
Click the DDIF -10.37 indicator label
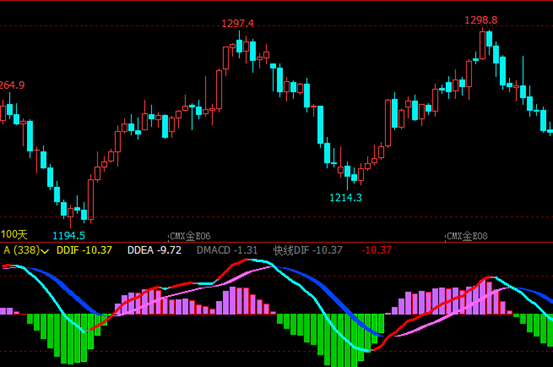pyautogui.click(x=84, y=250)
